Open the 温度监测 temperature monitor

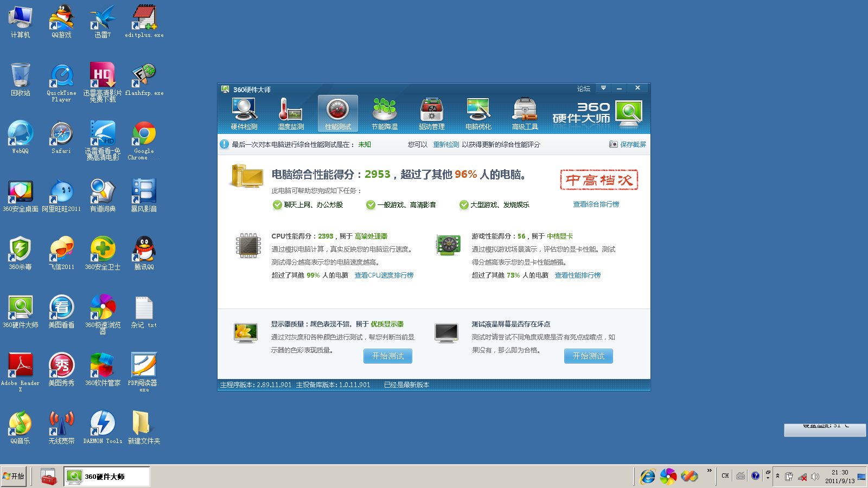(291, 114)
